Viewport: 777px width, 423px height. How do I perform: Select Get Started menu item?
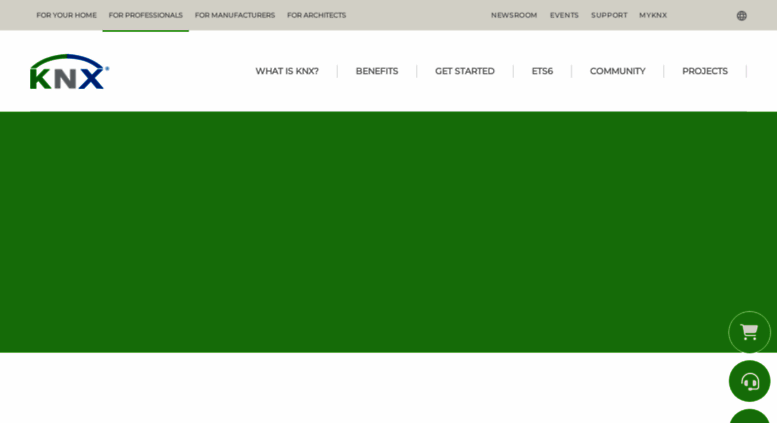tap(465, 71)
